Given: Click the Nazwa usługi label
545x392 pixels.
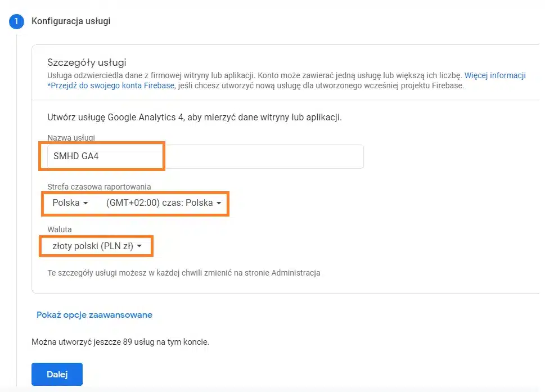Looking at the screenshot, I should pyautogui.click(x=71, y=138).
